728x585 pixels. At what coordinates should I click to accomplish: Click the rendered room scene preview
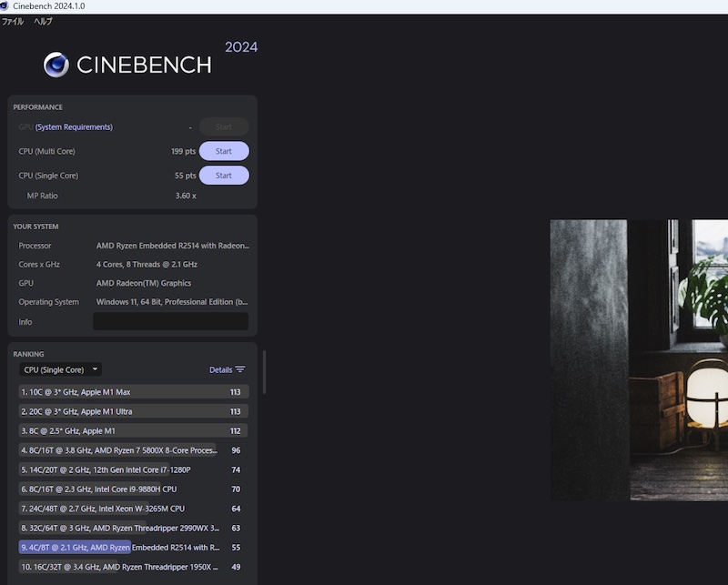tap(639, 359)
